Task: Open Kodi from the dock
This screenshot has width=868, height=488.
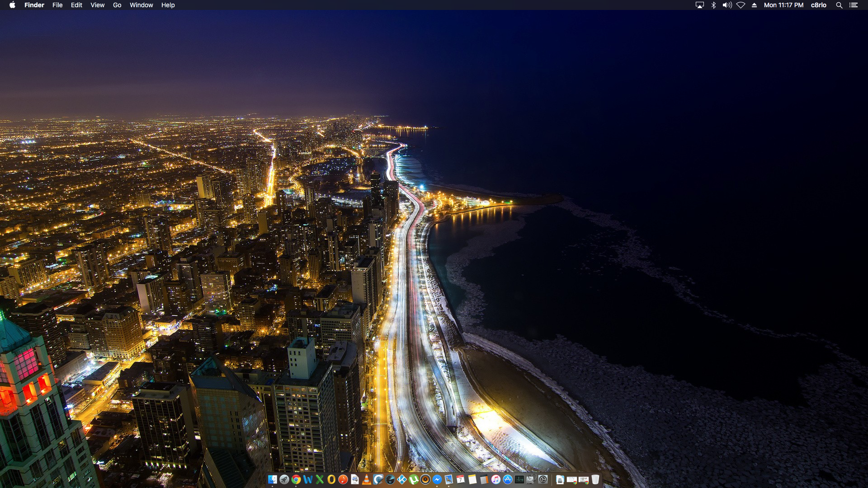Action: [x=402, y=479]
